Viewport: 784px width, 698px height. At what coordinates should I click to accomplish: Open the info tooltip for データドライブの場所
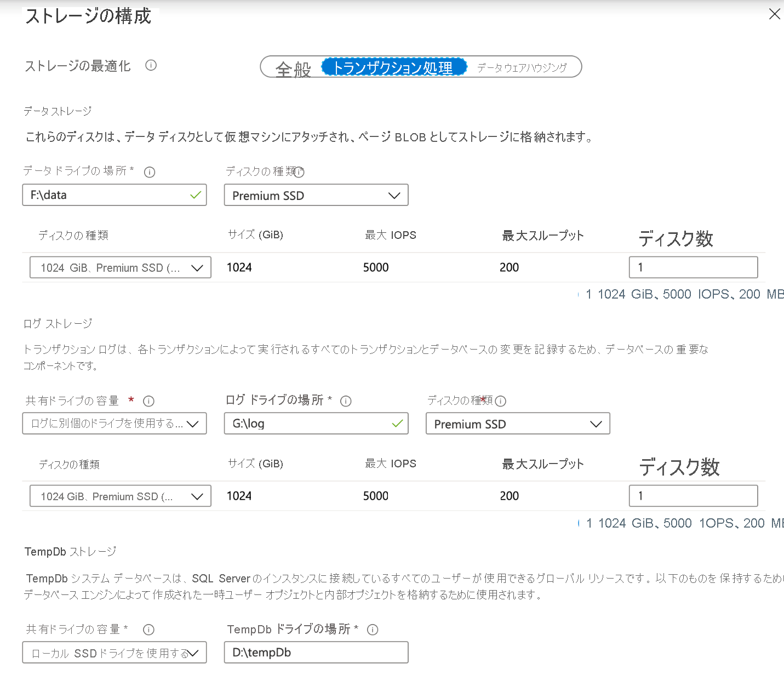pos(149,171)
